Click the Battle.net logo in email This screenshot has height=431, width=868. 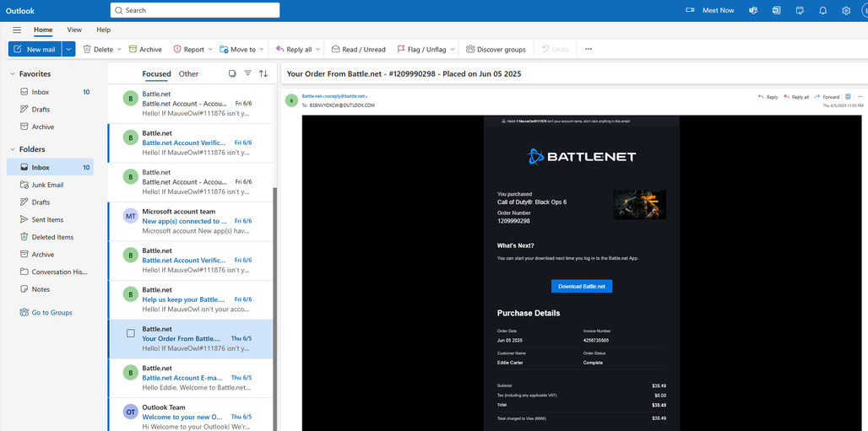pos(581,157)
